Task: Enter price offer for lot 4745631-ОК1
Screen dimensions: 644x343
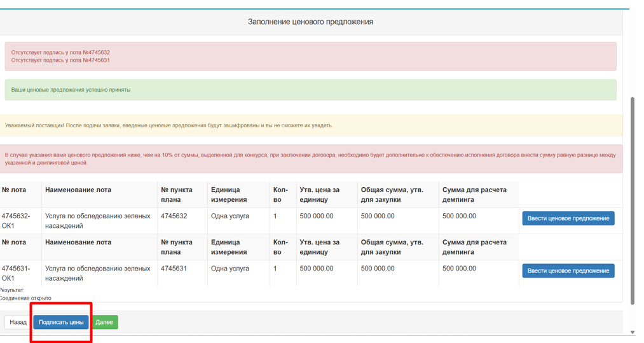Action: click(568, 271)
